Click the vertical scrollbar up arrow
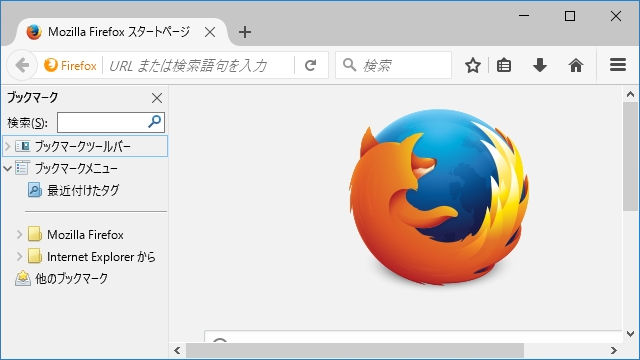640x360 pixels. [x=631, y=95]
